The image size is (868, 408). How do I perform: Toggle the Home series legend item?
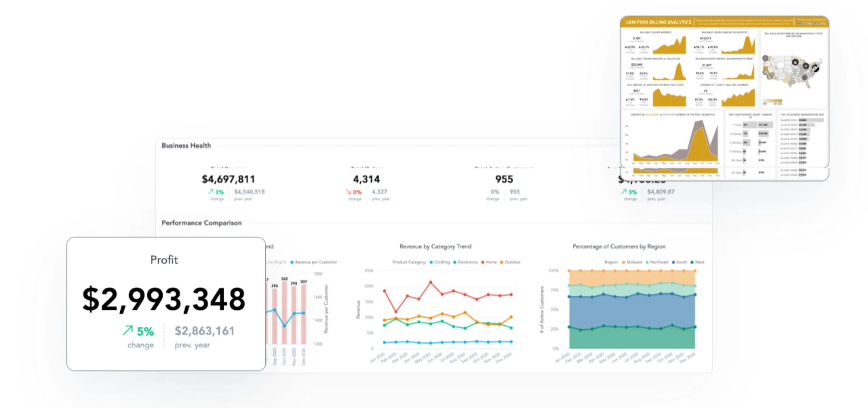tap(489, 262)
